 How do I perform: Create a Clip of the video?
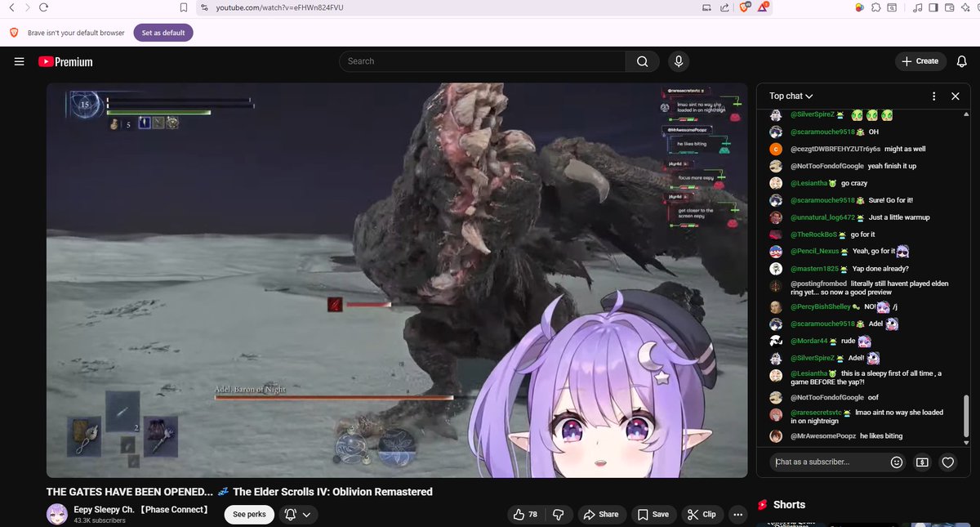click(702, 514)
